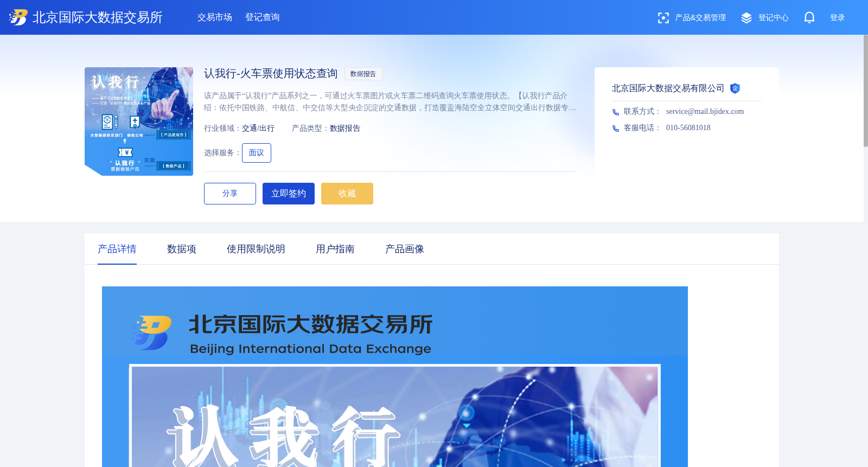This screenshot has width=868, height=467.
Task: Select the 面议 service option
Action: [257, 153]
